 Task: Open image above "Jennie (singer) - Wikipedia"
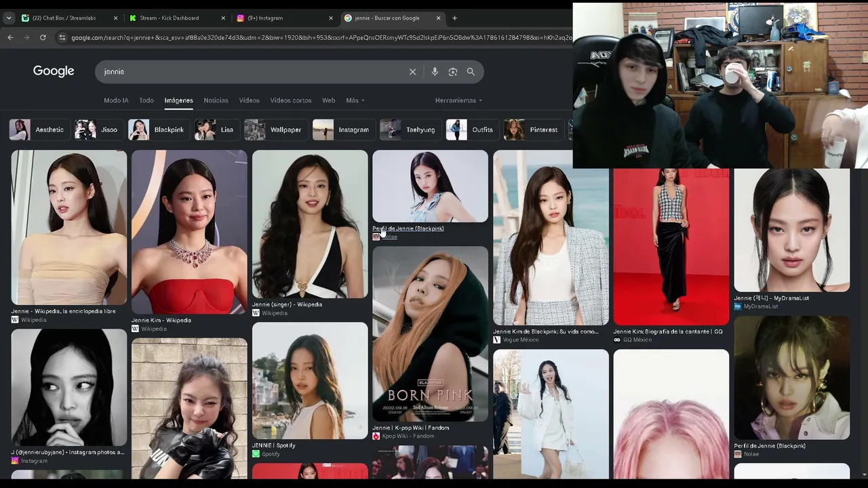pos(310,224)
